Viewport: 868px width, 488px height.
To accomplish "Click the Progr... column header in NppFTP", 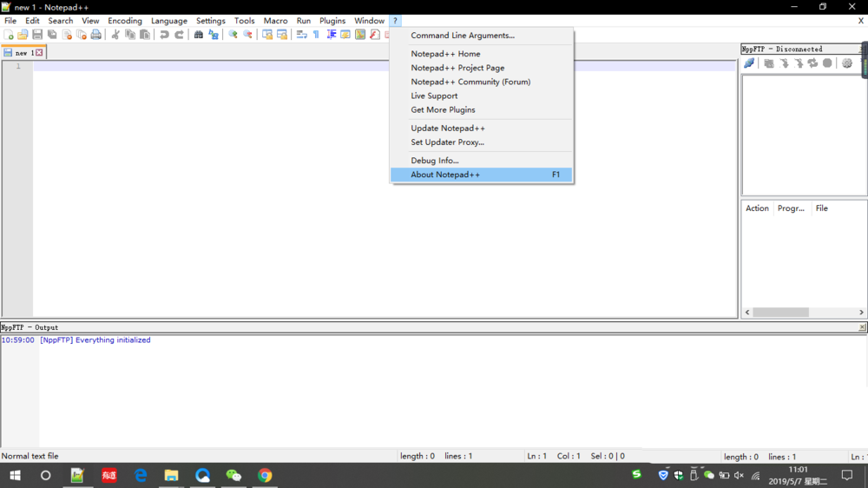I will coord(791,208).
